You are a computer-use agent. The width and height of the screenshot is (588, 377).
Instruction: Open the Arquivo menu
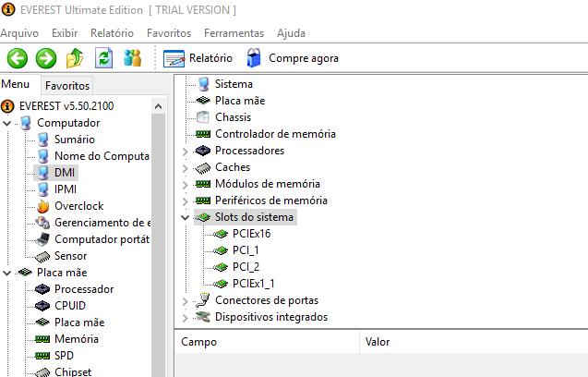[x=19, y=33]
